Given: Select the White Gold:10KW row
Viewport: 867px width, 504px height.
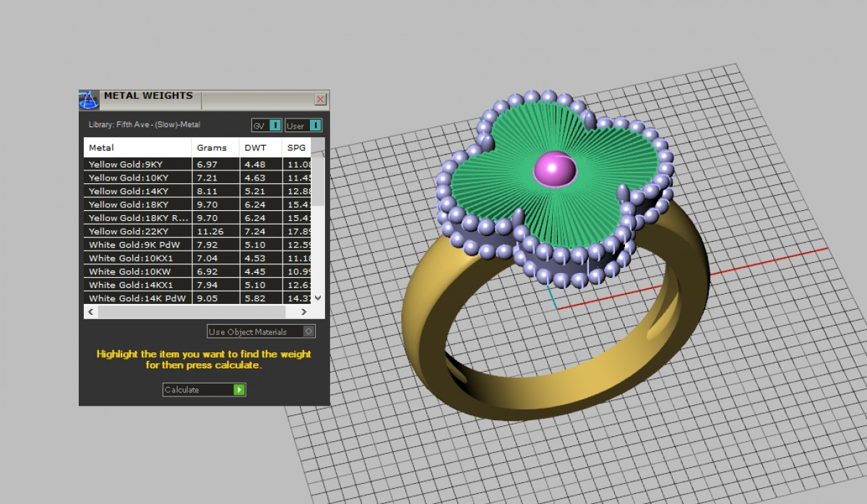Looking at the screenshot, I should (137, 271).
